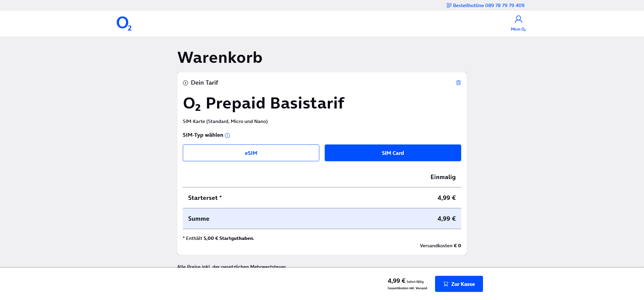Viewport: 644px width, 300px height.
Task: Click the Summe row label
Action: click(x=199, y=219)
